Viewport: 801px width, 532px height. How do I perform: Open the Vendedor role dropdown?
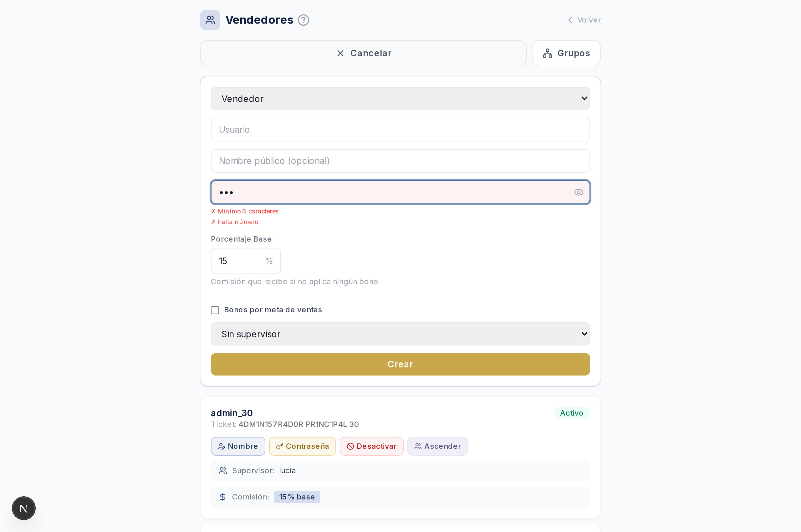(x=400, y=99)
